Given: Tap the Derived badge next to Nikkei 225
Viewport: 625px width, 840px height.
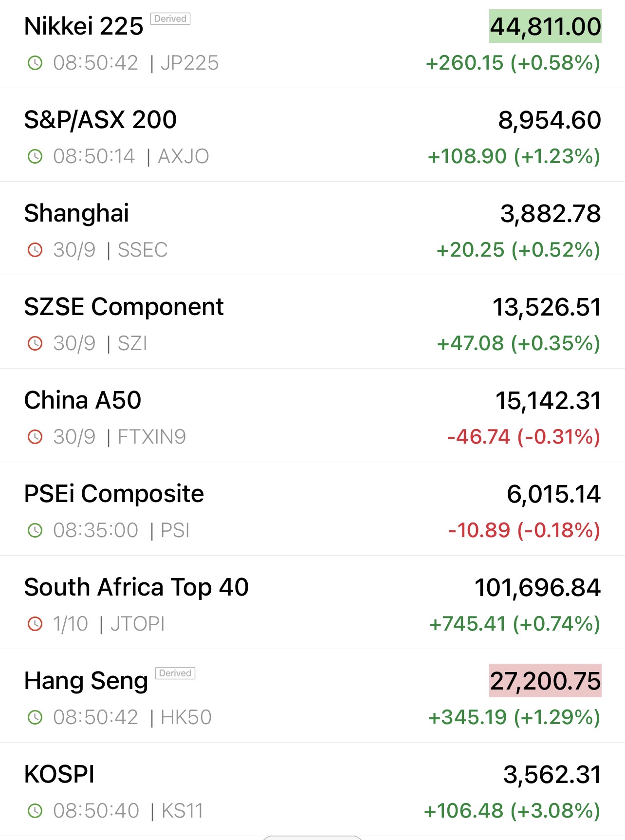Looking at the screenshot, I should tap(170, 19).
